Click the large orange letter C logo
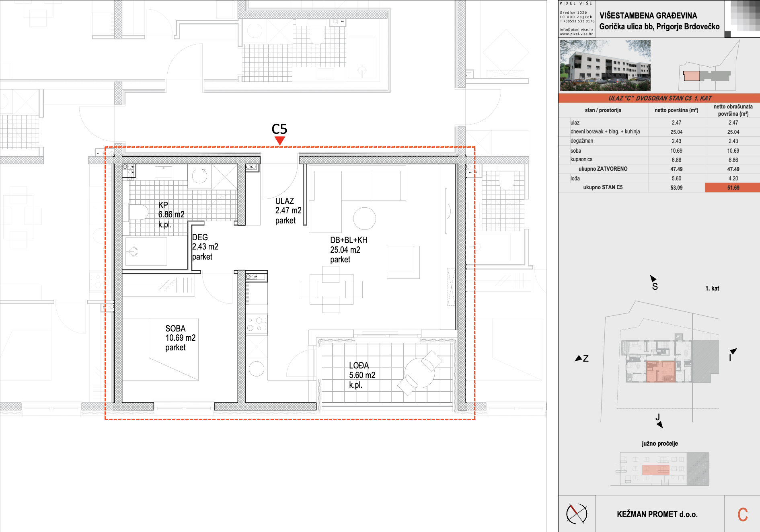This screenshot has height=532, width=760. (x=742, y=514)
